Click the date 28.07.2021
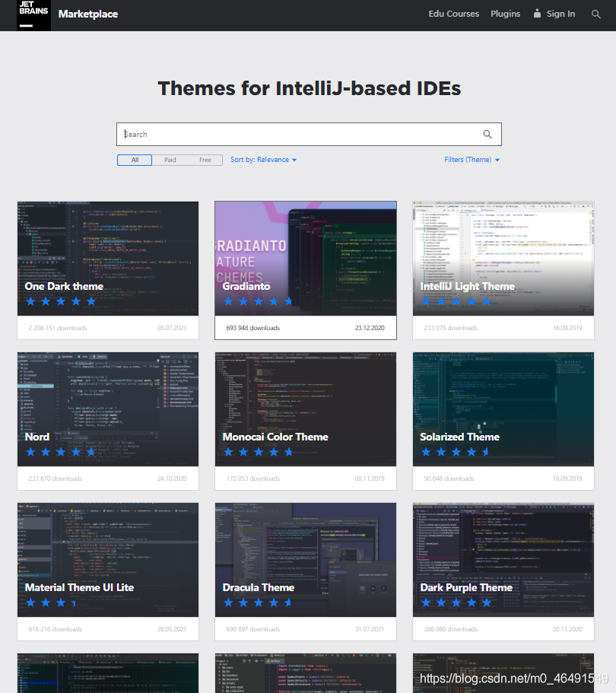Image resolution: width=616 pixels, height=693 pixels. click(x=172, y=328)
